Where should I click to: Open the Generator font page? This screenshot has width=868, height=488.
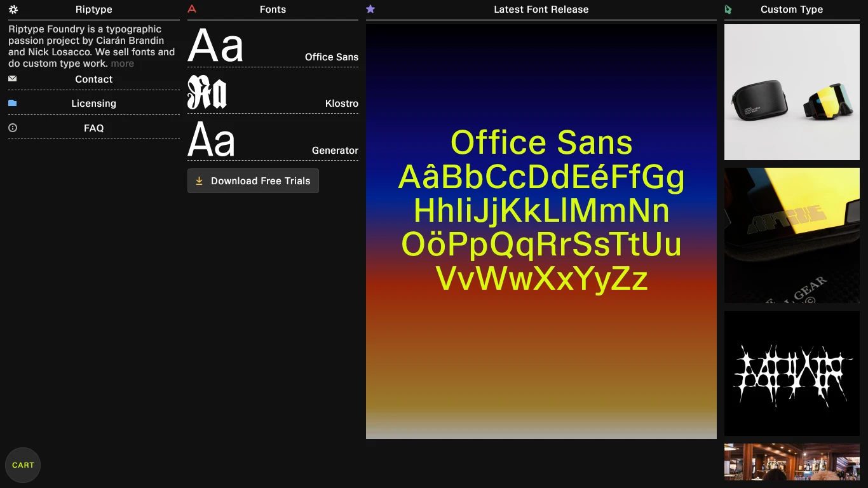335,151
